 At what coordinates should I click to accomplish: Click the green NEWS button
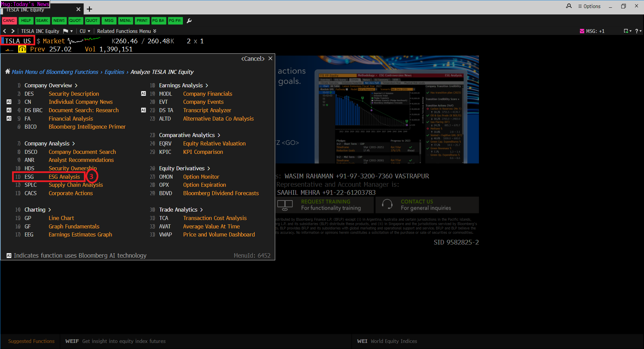click(59, 20)
